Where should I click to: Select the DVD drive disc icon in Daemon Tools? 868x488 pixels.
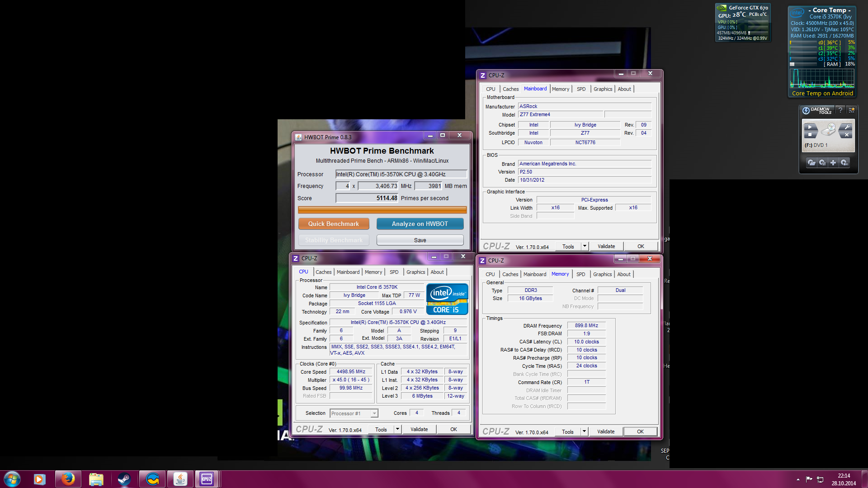coord(828,130)
